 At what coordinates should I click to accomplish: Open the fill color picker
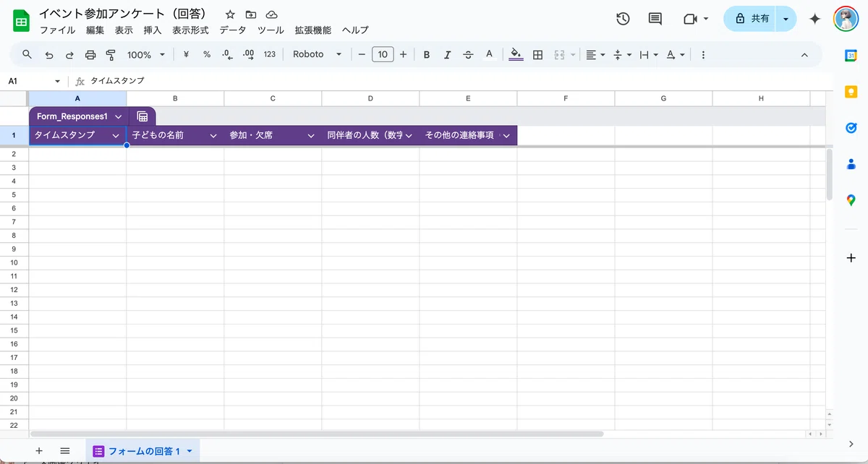click(516, 54)
